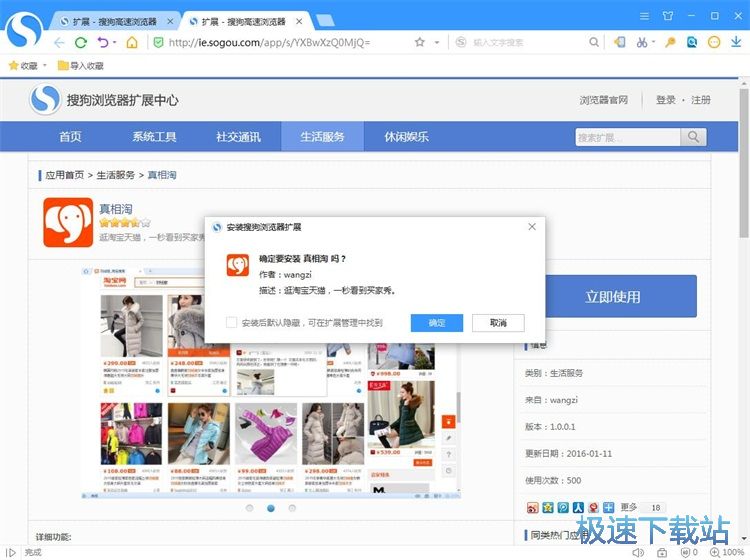Click the browser back arrow
The height and width of the screenshot is (560, 750).
click(59, 43)
